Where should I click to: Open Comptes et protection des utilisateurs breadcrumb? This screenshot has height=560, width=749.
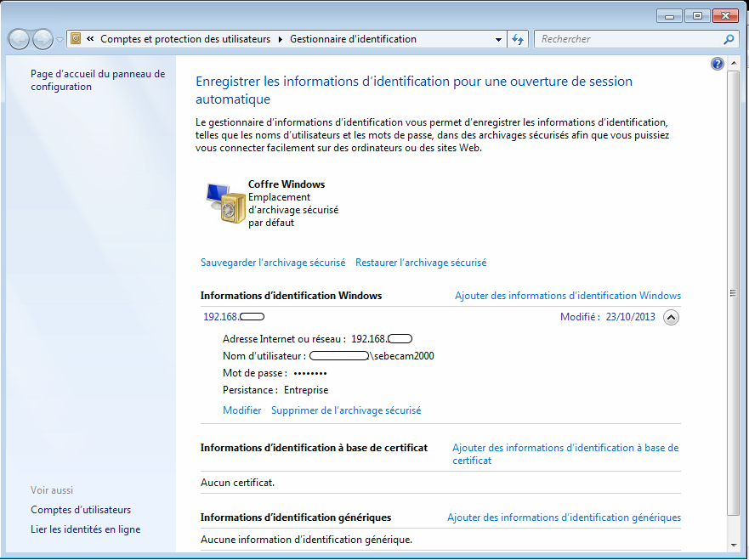pos(185,39)
